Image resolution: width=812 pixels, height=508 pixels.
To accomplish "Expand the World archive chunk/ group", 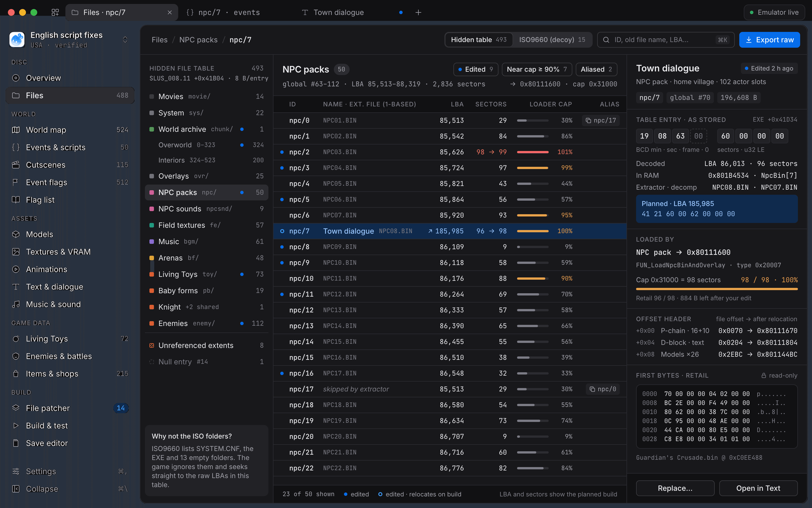I will (x=206, y=129).
